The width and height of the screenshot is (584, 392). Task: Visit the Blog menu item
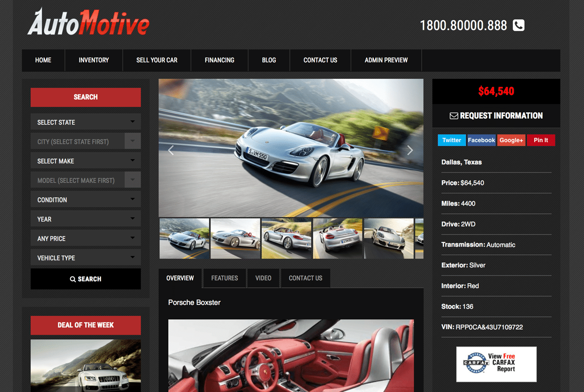tap(269, 60)
